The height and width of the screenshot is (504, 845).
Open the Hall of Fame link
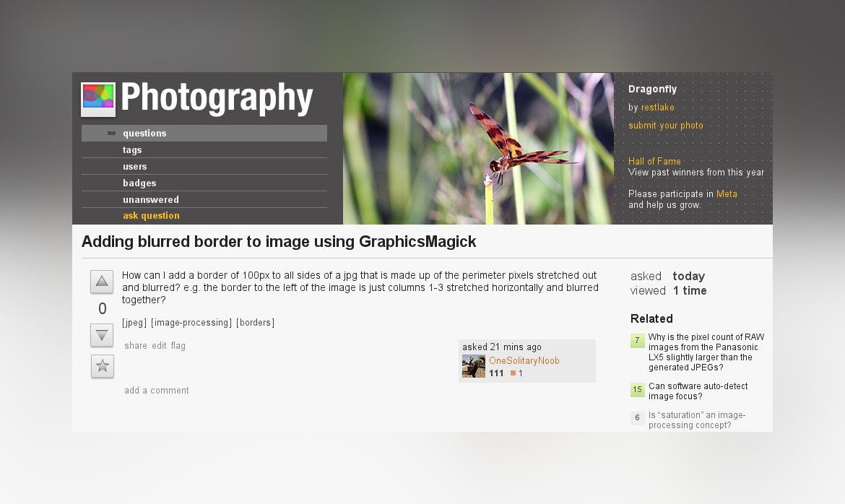[654, 161]
